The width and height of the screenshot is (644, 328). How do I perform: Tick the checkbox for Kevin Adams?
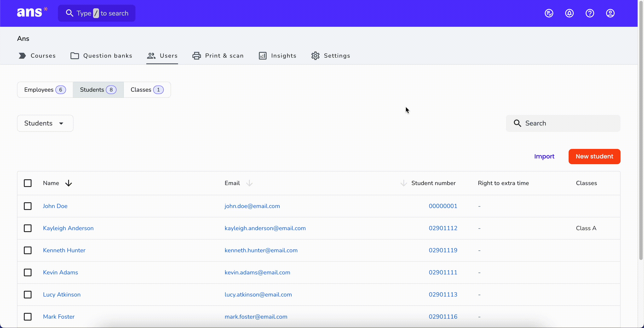click(28, 272)
